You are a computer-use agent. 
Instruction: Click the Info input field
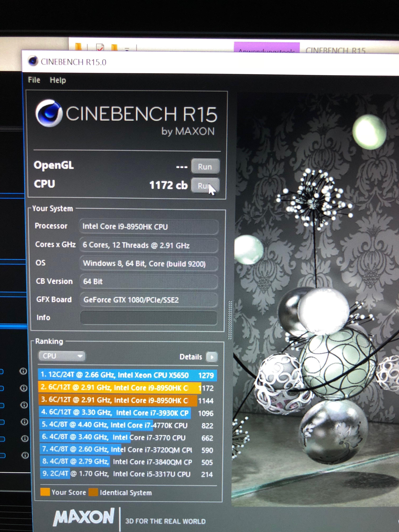[x=149, y=318]
